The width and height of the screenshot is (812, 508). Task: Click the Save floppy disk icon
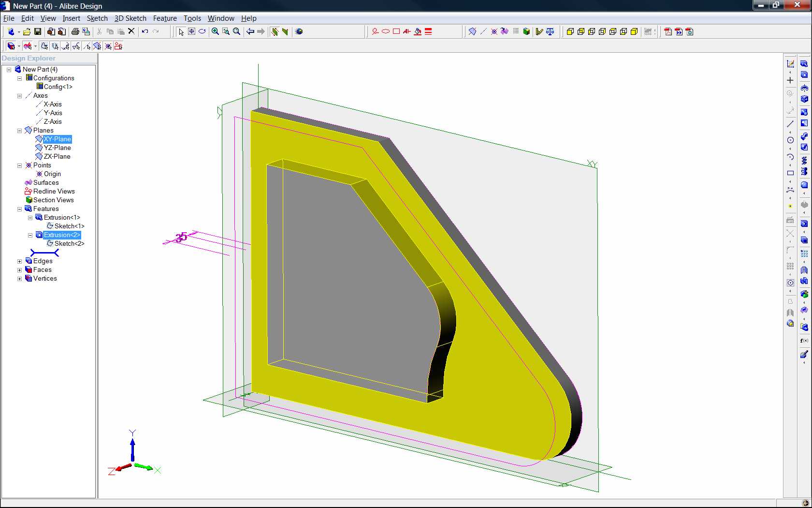[37, 31]
